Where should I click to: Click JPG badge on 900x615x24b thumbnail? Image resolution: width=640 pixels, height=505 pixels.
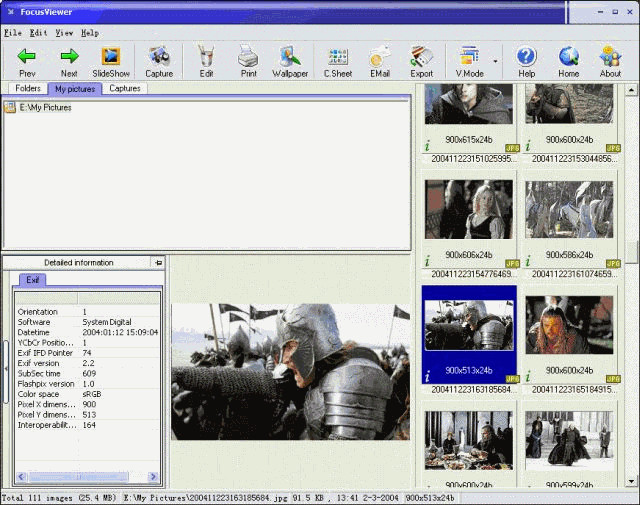(512, 148)
